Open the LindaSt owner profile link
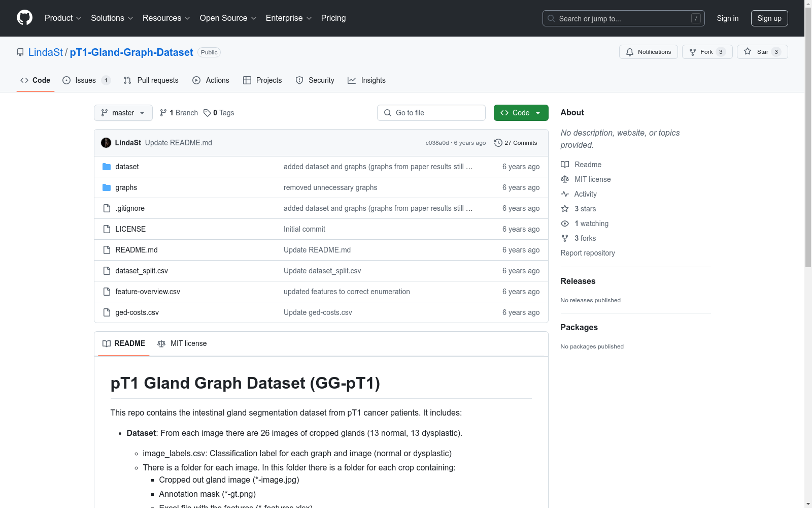The image size is (812, 508). coord(46,52)
